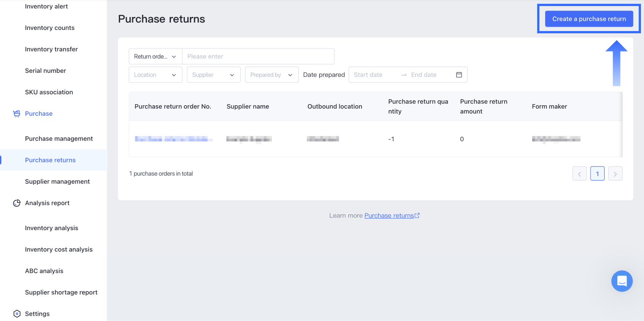Click external link icon beside Purchase returns
Image resolution: width=644 pixels, height=321 pixels.
[417, 216]
